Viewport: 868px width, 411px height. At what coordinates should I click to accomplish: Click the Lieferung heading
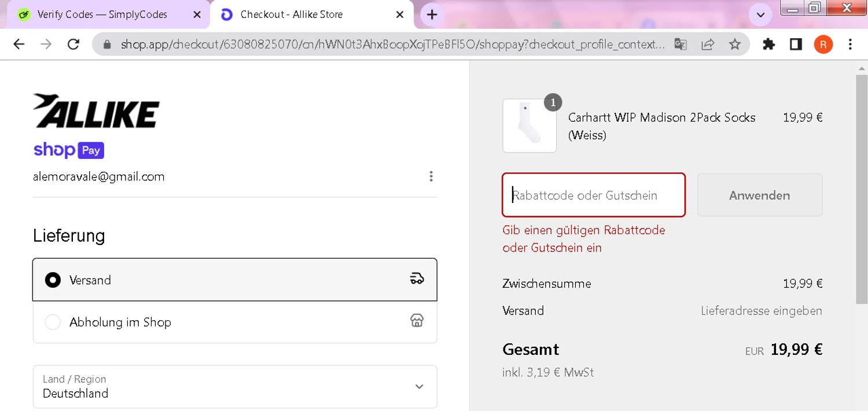click(69, 236)
